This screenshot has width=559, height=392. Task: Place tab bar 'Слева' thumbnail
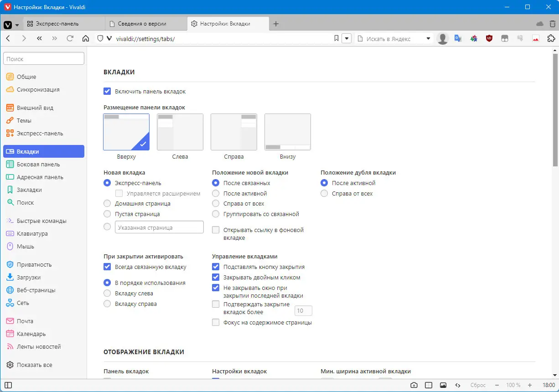point(180,132)
